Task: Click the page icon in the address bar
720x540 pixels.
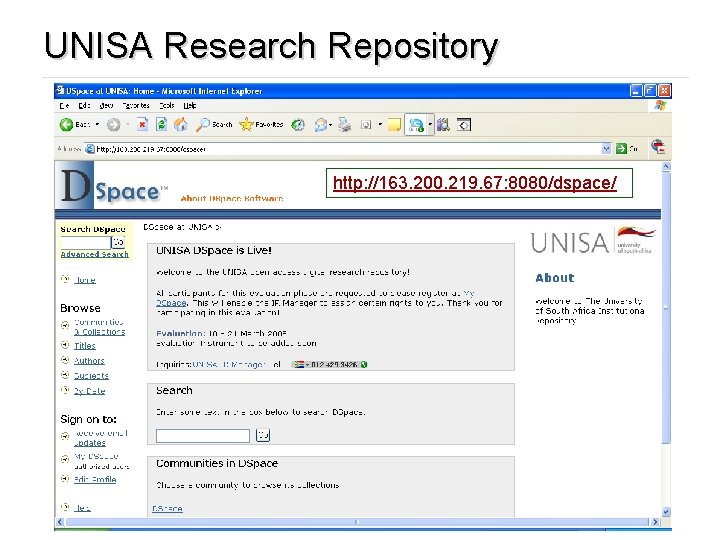Action: pos(90,149)
